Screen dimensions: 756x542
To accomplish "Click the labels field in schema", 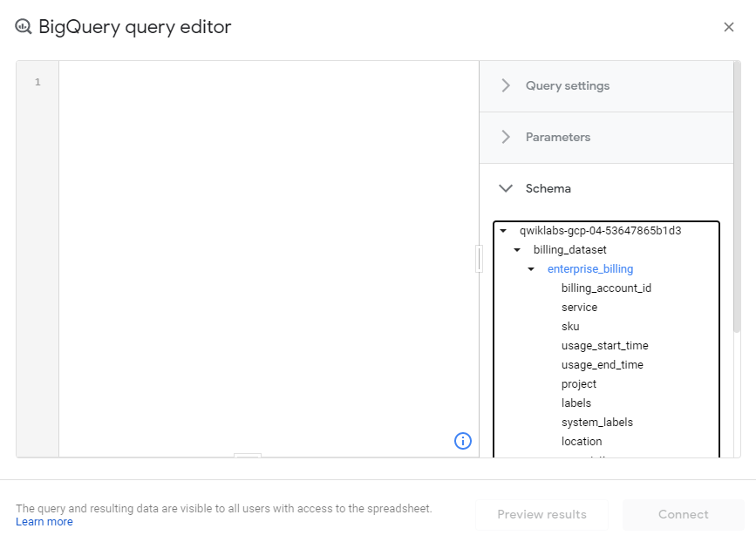I will [576, 403].
